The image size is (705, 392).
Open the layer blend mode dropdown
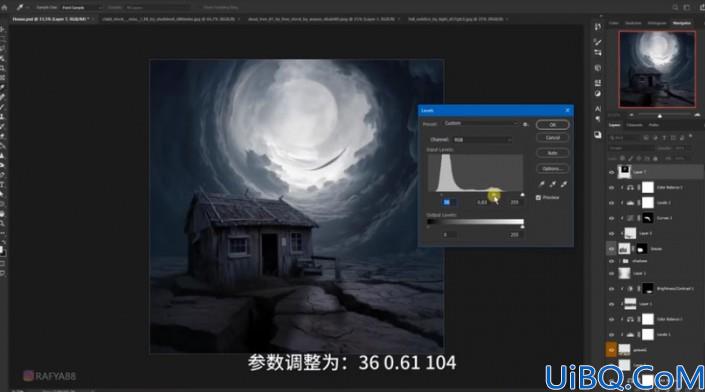click(x=630, y=148)
